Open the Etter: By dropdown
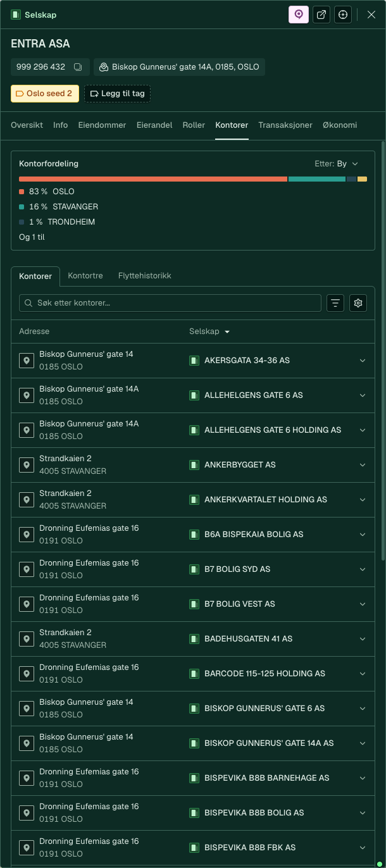Viewport: 386px width, 868px height. pyautogui.click(x=337, y=164)
